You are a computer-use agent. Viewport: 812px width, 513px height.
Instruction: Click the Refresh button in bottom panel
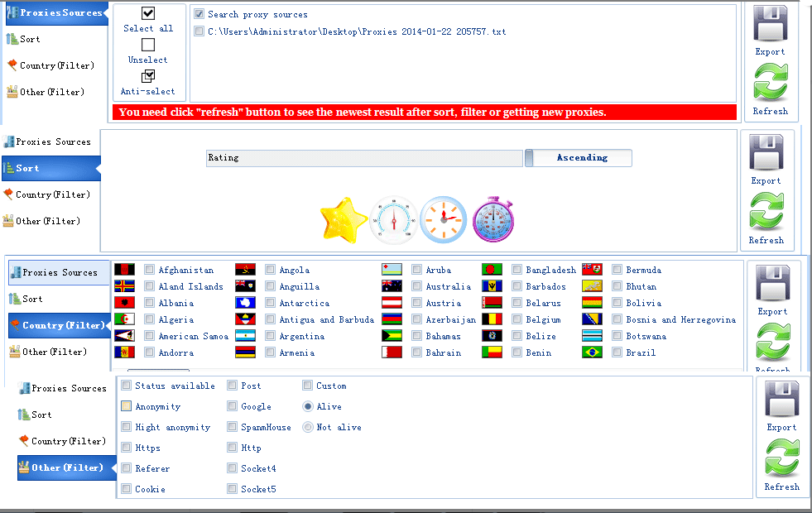coord(782,464)
